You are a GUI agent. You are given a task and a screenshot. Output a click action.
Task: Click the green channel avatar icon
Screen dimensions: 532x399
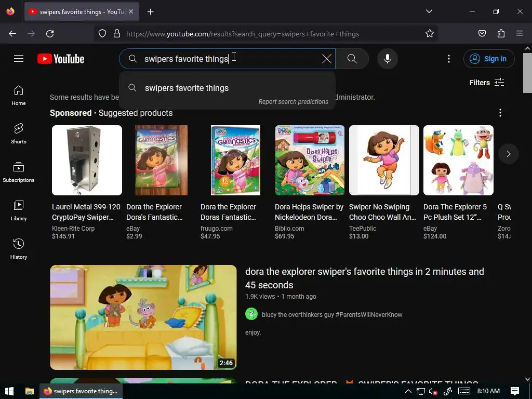tap(251, 314)
